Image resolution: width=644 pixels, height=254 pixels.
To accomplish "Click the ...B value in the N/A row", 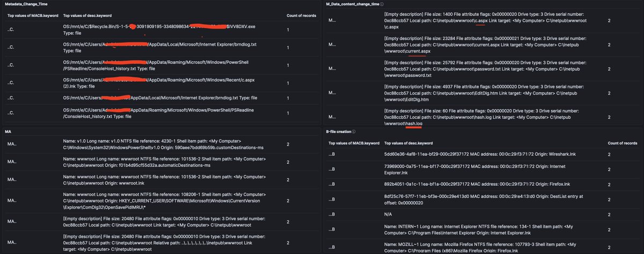I will (333, 215).
